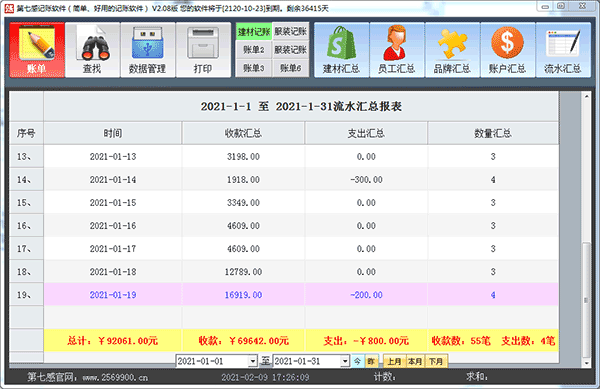This screenshot has width=600, height=389.
Task: Click 支出：-￥800.00元 summary cell
Action: 366,340
